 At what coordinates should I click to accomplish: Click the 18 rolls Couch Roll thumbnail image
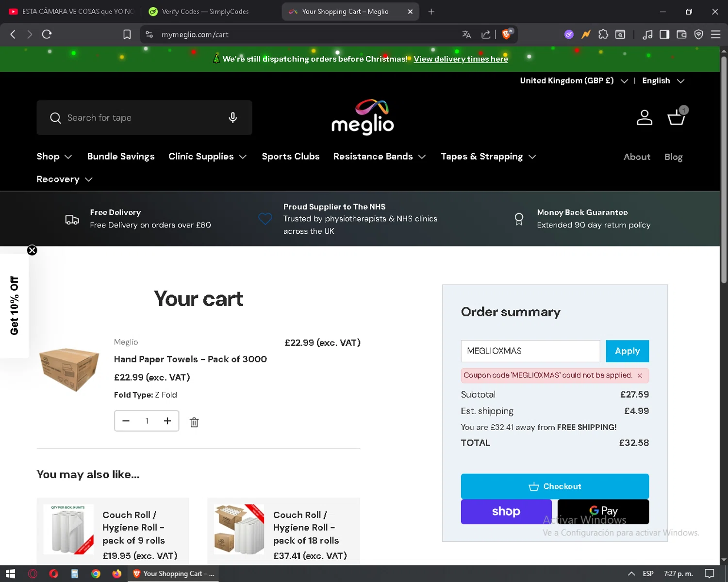click(239, 530)
